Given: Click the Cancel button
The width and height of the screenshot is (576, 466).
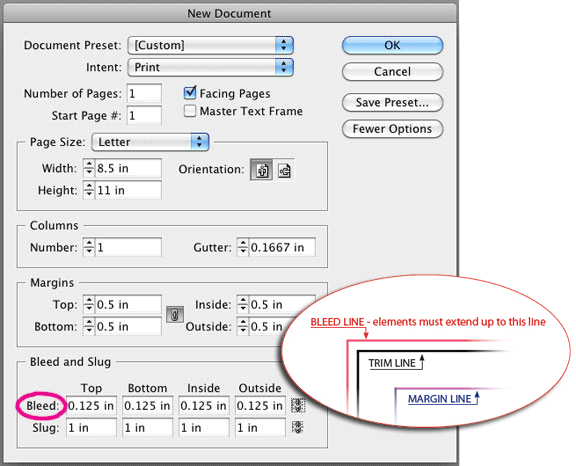Looking at the screenshot, I should click(392, 71).
